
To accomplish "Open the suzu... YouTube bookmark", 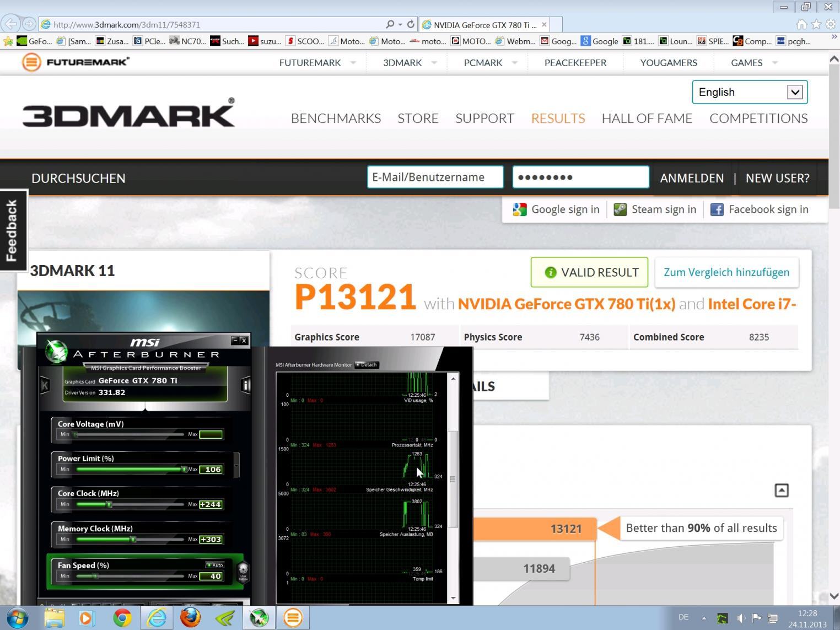I will 265,41.
